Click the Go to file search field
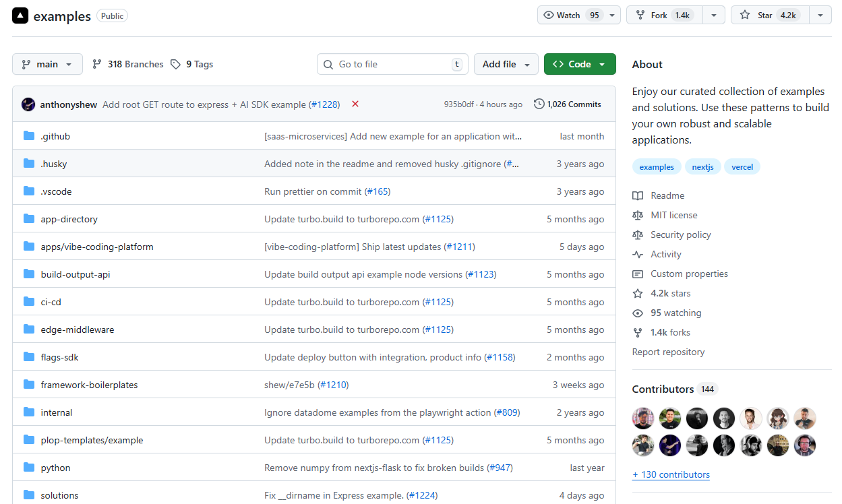This screenshot has height=504, width=842. point(392,64)
